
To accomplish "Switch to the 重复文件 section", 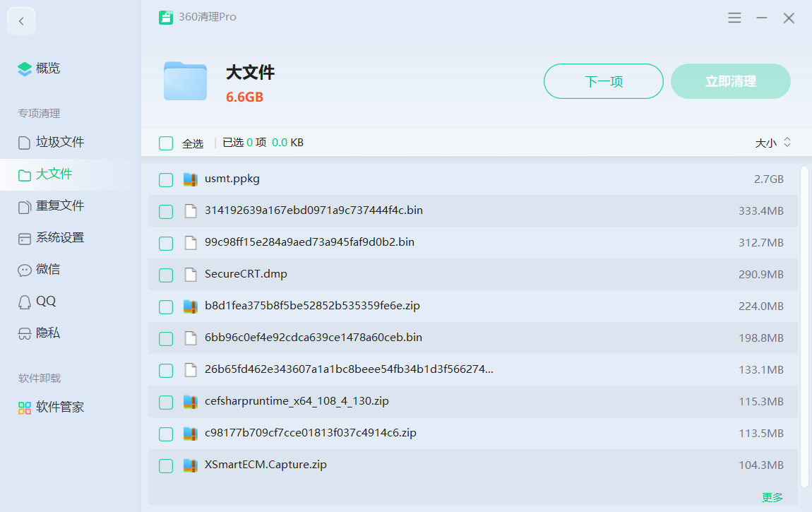I will pyautogui.click(x=60, y=206).
